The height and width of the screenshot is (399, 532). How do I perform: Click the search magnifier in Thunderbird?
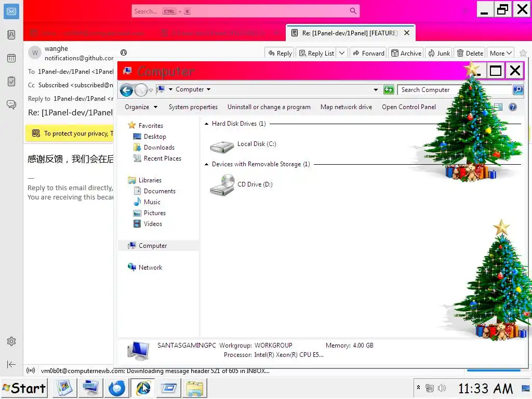(353, 11)
